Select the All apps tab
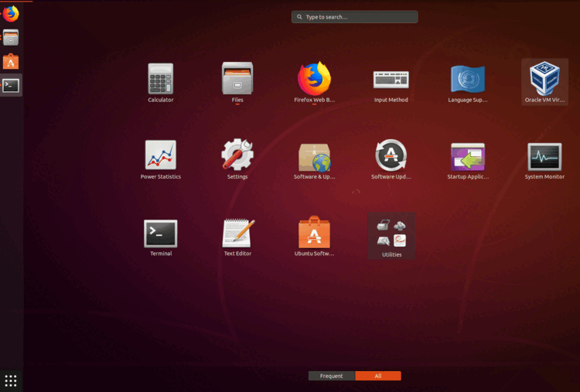The height and width of the screenshot is (392, 580). click(378, 376)
